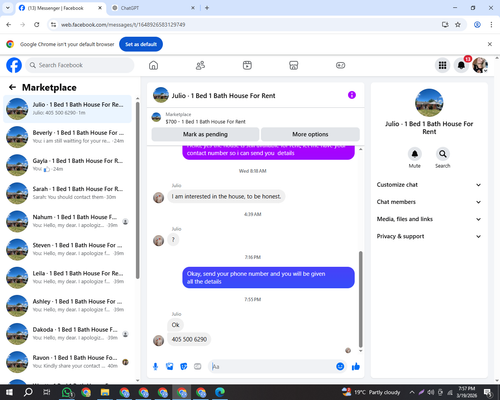The height and width of the screenshot is (400, 500).
Task: Open Microsoft Edge from the taskbar
Action: pos(220,392)
